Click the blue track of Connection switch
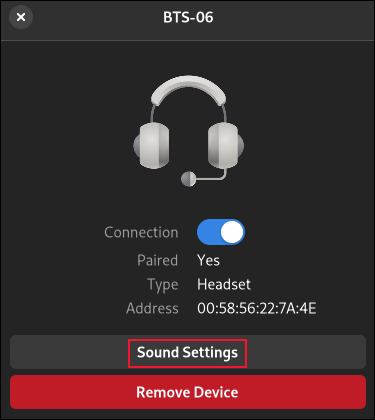 (208, 232)
